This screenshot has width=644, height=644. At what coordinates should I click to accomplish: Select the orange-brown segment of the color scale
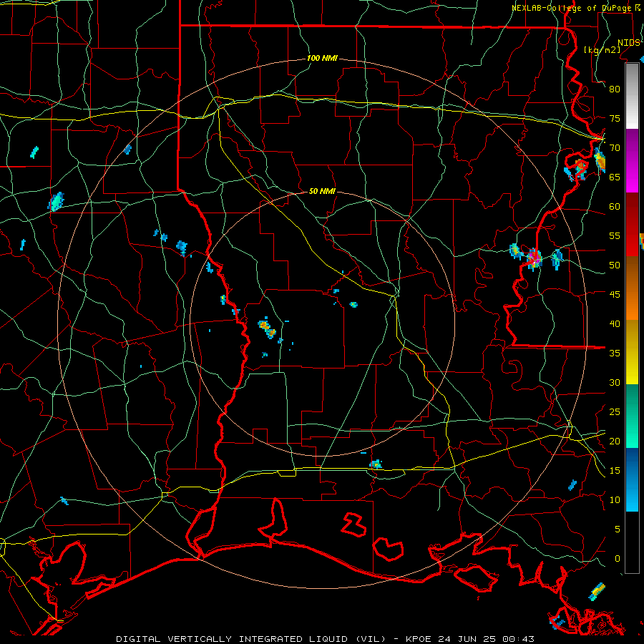tap(632, 288)
